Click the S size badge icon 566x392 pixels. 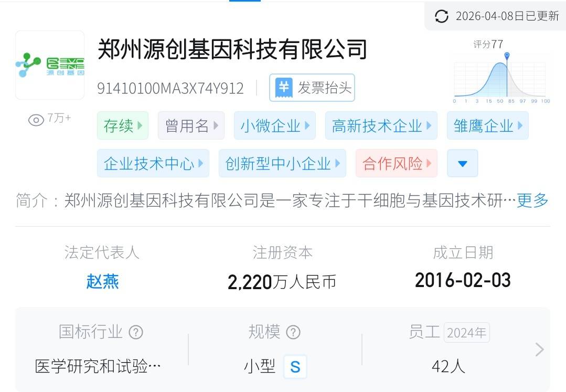(295, 367)
